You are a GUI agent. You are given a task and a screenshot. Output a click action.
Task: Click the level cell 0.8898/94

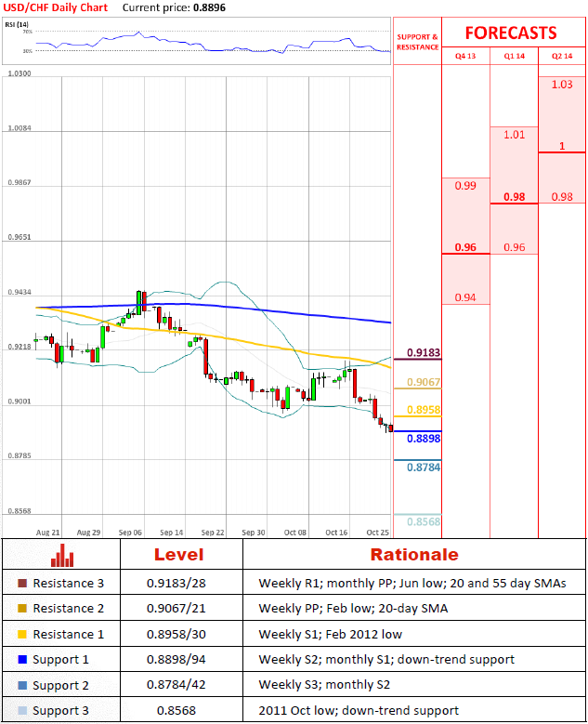coord(176,659)
